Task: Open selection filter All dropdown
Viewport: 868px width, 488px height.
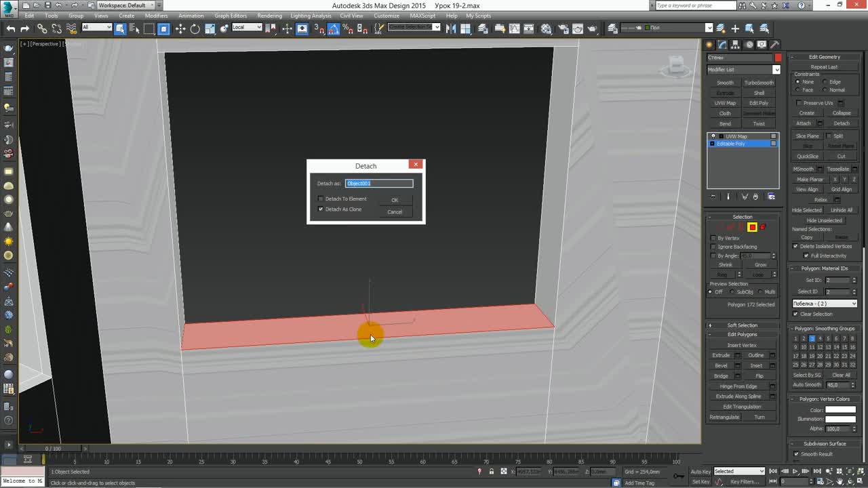Action: pos(96,28)
